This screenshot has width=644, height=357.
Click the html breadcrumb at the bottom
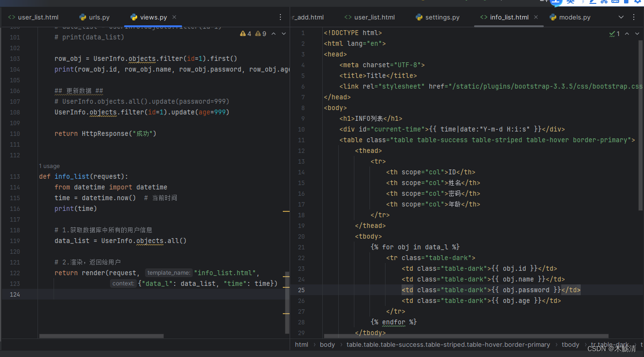(301, 344)
